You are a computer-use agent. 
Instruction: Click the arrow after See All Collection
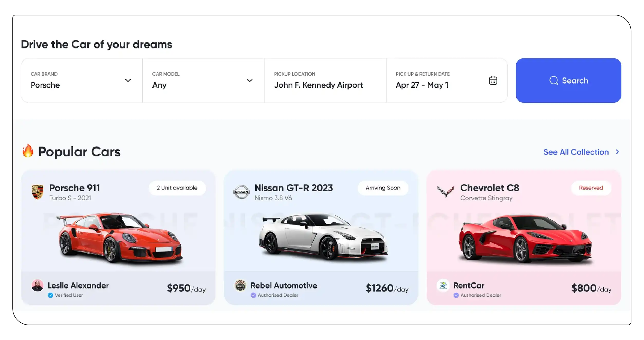pos(617,152)
